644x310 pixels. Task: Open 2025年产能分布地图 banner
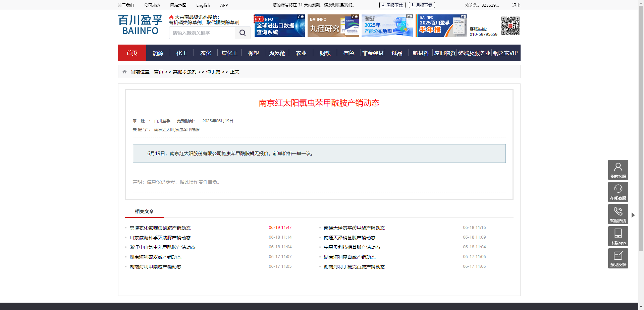click(x=387, y=25)
